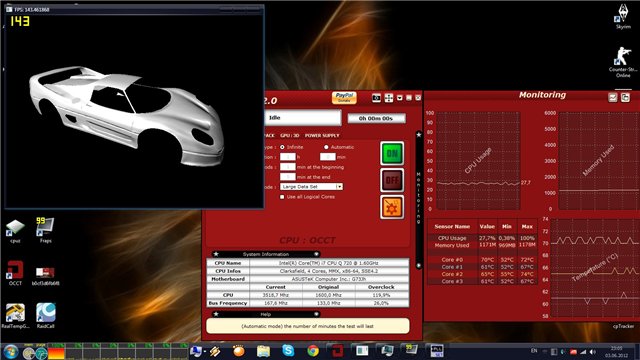
Task: Click the duration hours input field
Action: click(x=288, y=157)
